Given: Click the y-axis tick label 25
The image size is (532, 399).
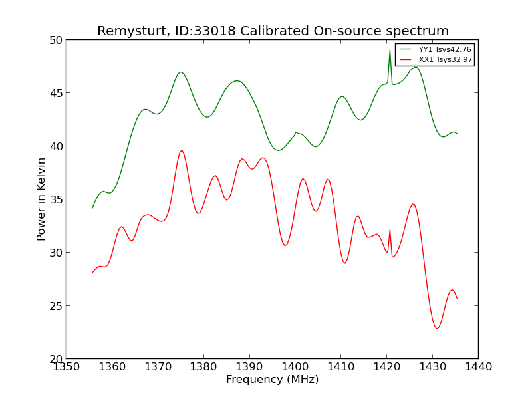Looking at the screenshot, I should point(56,306).
